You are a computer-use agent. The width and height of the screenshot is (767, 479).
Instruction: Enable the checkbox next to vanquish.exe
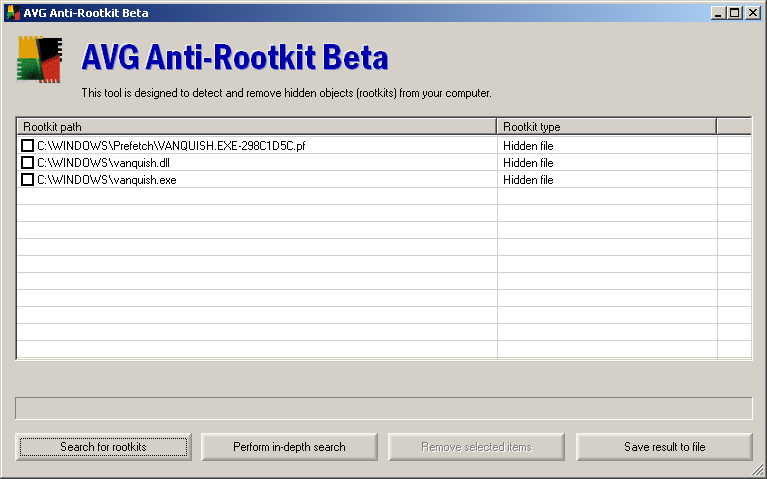point(27,180)
